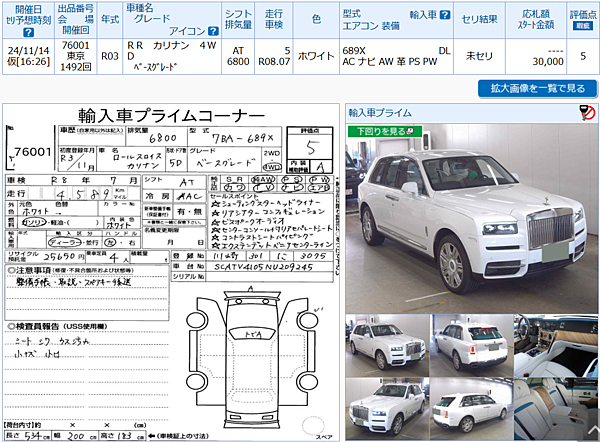Screen dimensions: 600x442
Task: Open the main white Cullinan photo
Action: coord(471,219)
